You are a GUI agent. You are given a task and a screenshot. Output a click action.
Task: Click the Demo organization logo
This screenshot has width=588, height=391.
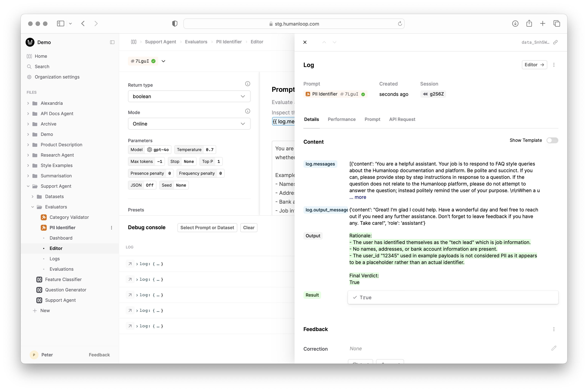point(30,42)
